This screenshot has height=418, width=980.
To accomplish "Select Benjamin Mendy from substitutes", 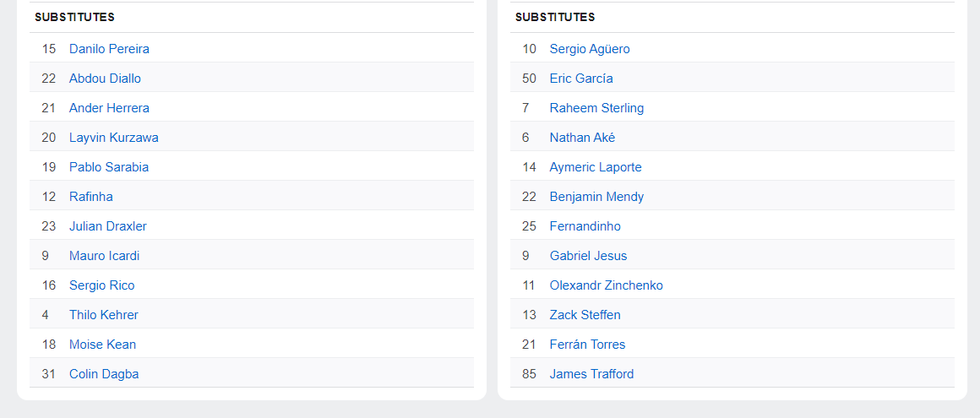I will 596,197.
